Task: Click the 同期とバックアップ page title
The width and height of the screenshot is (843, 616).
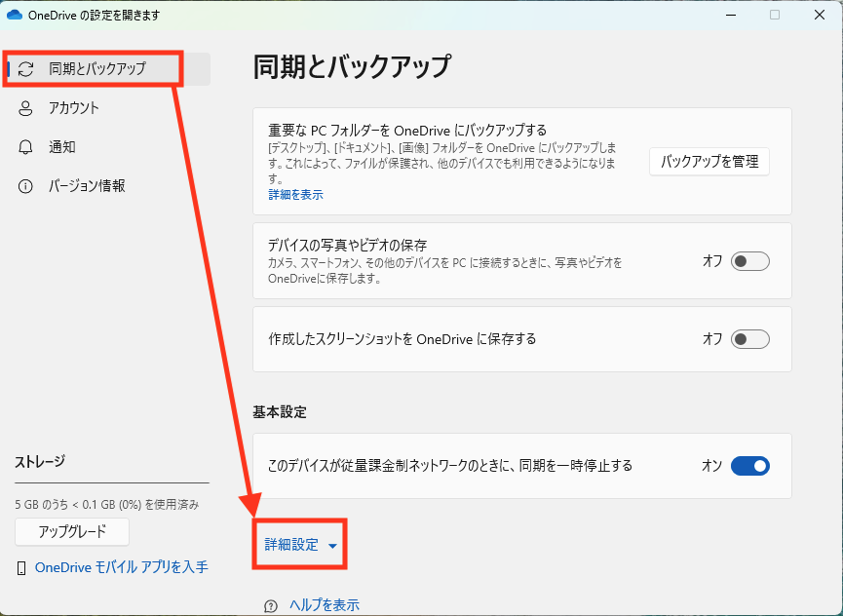Action: click(x=352, y=66)
